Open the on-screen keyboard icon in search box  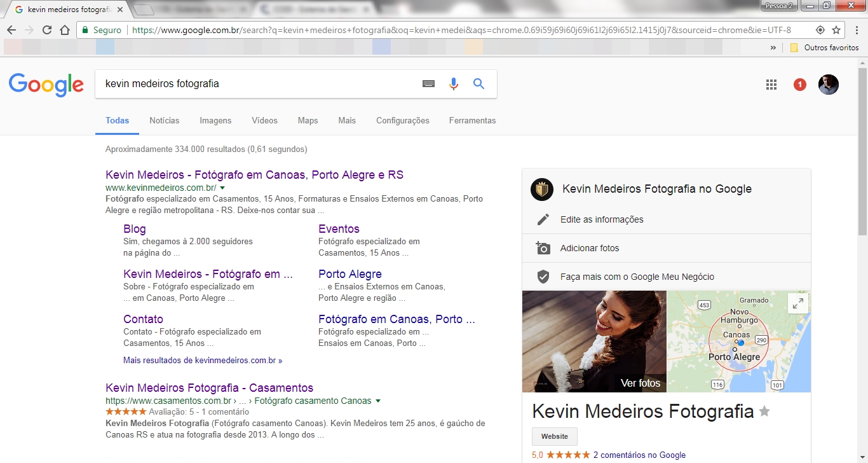[x=429, y=83]
